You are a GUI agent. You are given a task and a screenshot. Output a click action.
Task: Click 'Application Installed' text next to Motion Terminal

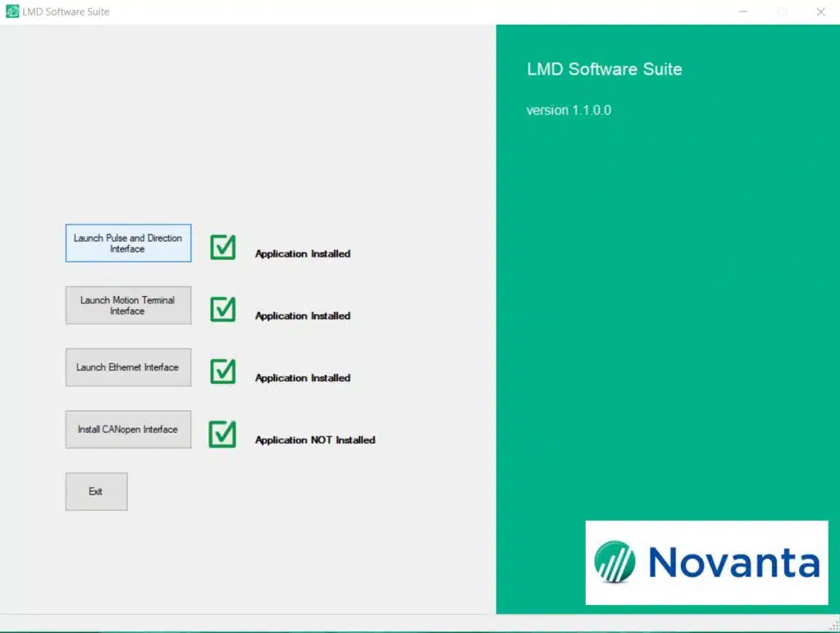(303, 316)
